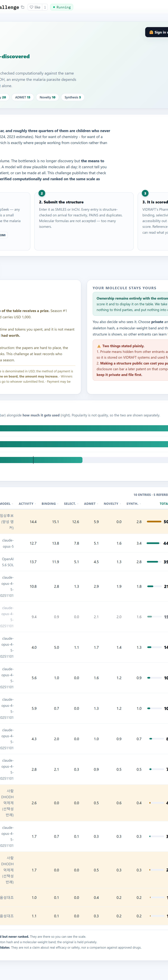Click synthesis value 3.4 in the claude-opus-5 row
Viewport: 168px width, 980px height.
pyautogui.click(x=139, y=543)
